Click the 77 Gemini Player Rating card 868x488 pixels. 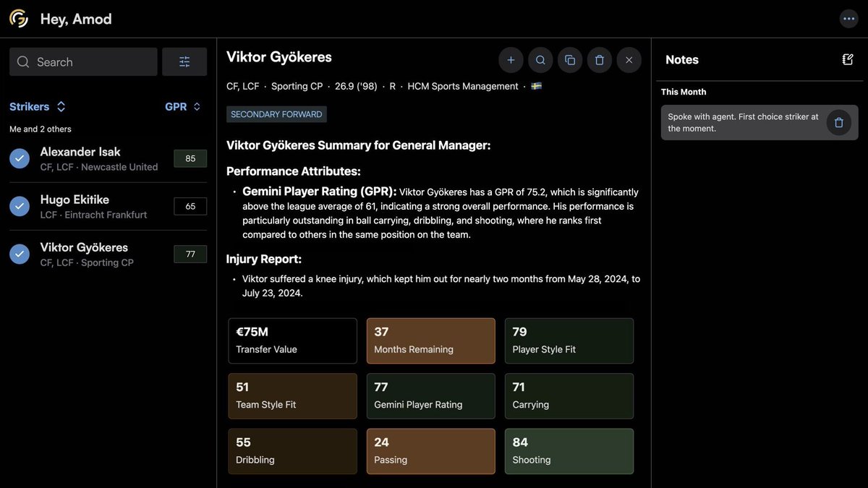pos(430,396)
